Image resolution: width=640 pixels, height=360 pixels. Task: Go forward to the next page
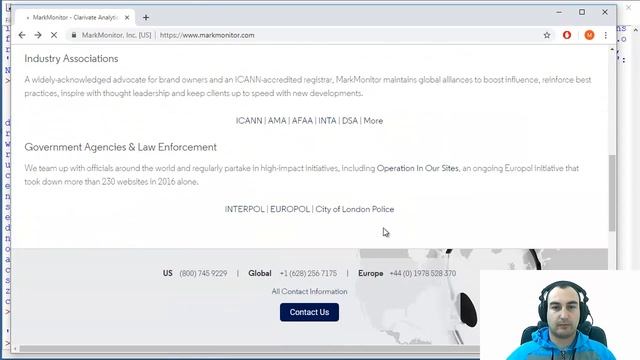tap(38, 35)
